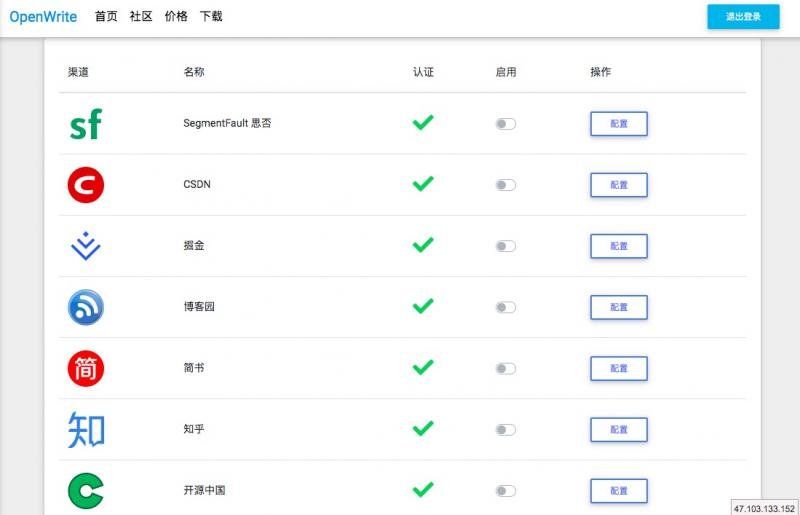Switch on the 简书 channel toggle
800x515 pixels.
pos(506,368)
